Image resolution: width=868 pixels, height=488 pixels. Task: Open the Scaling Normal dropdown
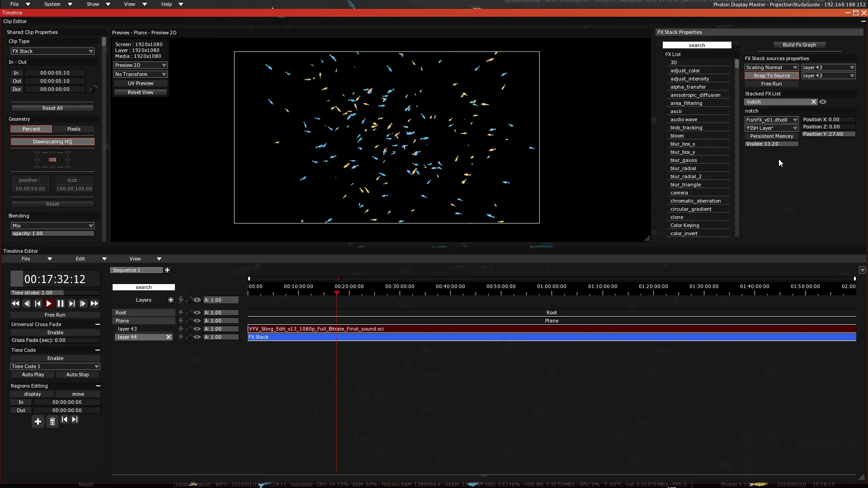(771, 67)
